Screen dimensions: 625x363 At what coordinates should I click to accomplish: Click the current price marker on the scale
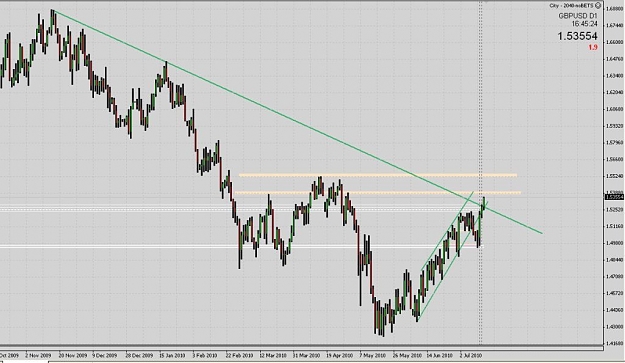pos(614,197)
